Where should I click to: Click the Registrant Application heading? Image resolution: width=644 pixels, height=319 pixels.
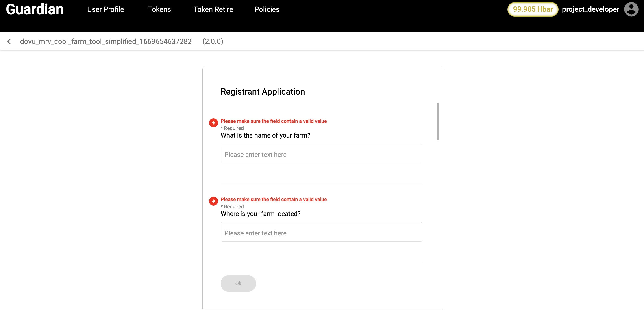tap(263, 92)
